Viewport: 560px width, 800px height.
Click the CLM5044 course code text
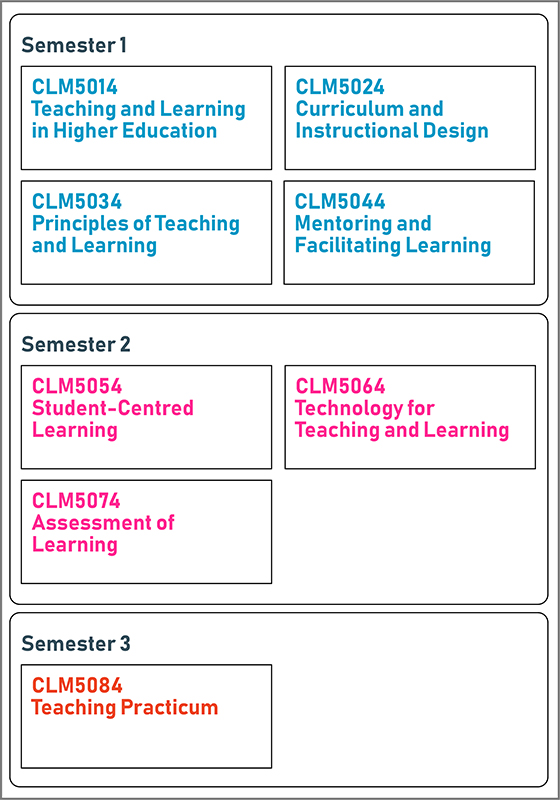pos(340,202)
